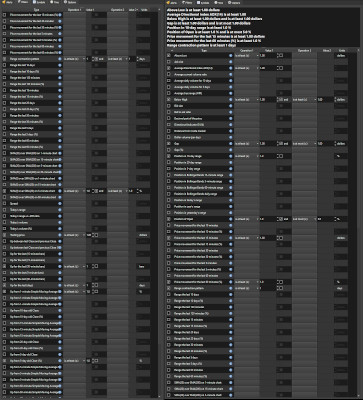Switch to Symbols tab in right panel
This screenshot has width=363, height=400.
tap(203, 3)
